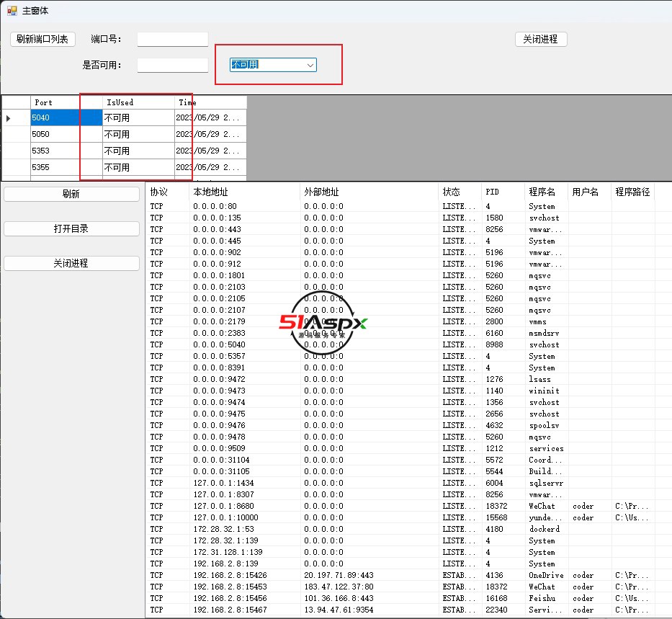Click the 不可用 cell for port 5353
The height and width of the screenshot is (619, 672).
click(x=138, y=151)
